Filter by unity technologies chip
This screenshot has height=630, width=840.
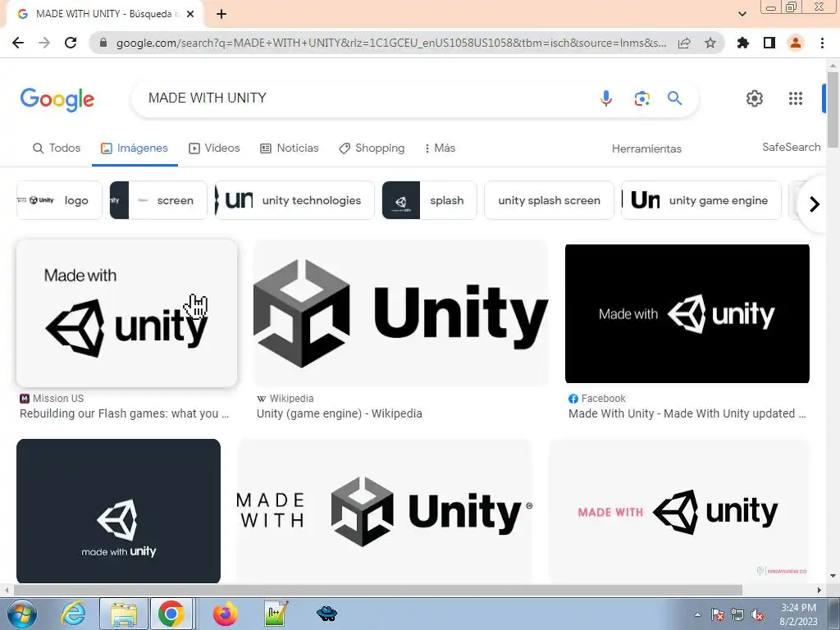[294, 200]
